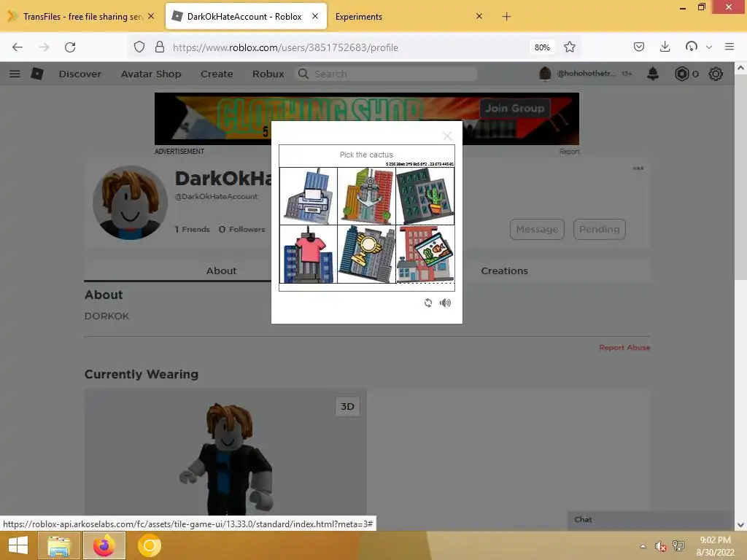747x560 pixels.
Task: Open the Firefox application menu
Action: [x=729, y=47]
